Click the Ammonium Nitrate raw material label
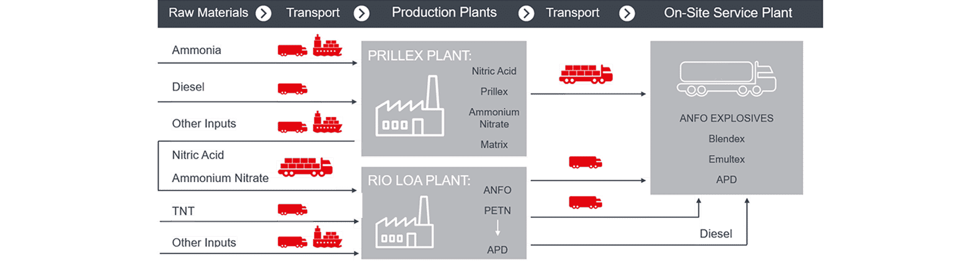Viewport: 980px width, 271px height. click(220, 178)
